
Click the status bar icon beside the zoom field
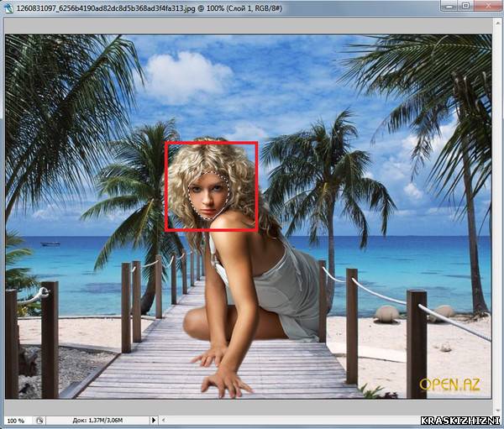pyautogui.click(x=39, y=421)
